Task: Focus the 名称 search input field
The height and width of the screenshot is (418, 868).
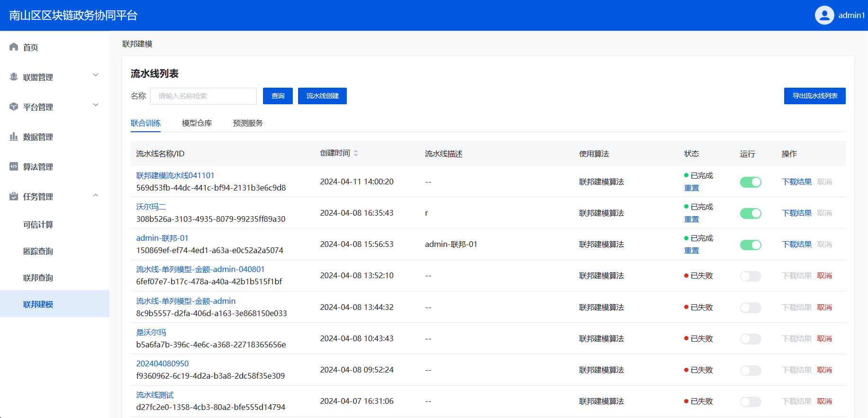Action: (203, 96)
